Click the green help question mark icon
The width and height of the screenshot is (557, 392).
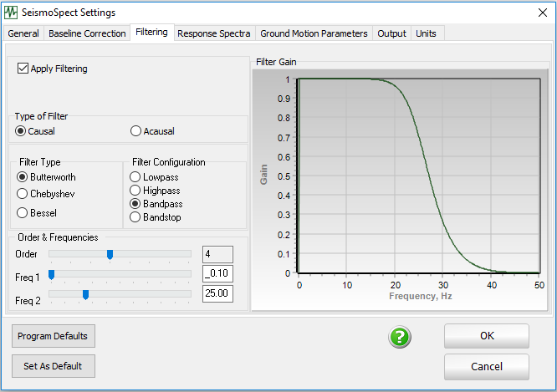400,338
